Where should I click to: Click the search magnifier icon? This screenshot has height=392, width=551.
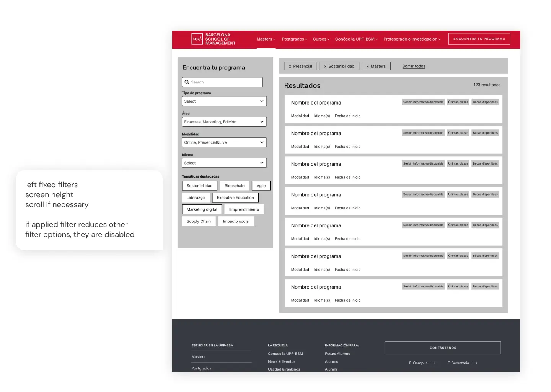tap(187, 82)
